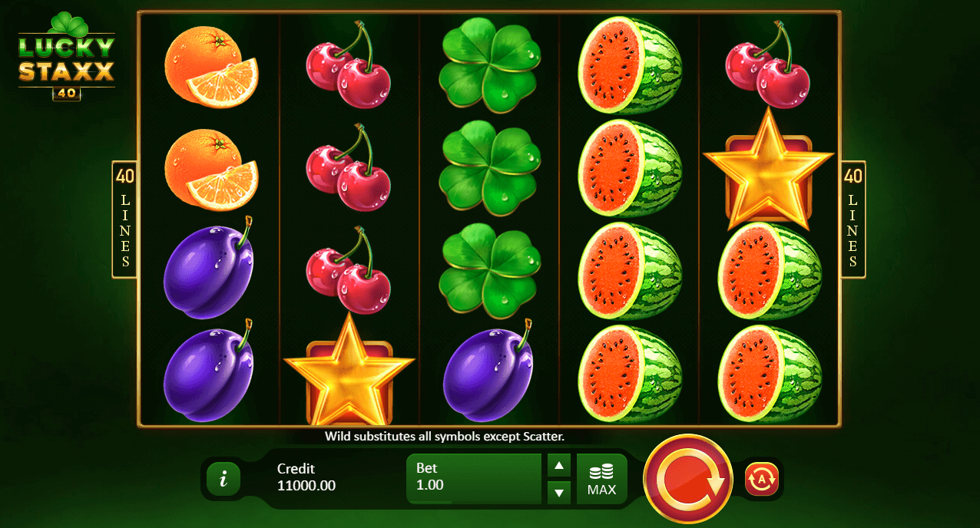Viewport: 980px width, 528px height.
Task: Increase bet with up arrow
Action: (559, 466)
